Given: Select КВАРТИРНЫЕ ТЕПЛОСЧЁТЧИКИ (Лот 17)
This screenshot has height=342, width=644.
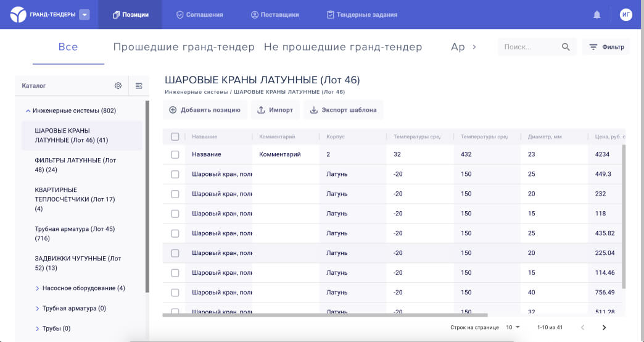Looking at the screenshot, I should (x=81, y=199).
